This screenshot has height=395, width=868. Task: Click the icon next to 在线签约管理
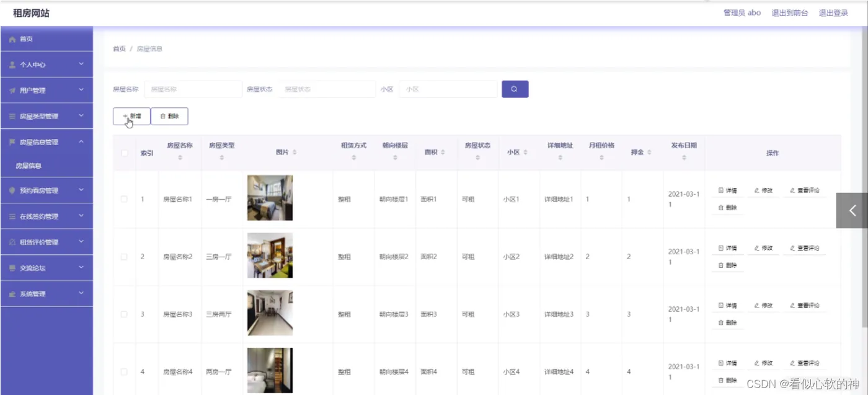pos(12,216)
